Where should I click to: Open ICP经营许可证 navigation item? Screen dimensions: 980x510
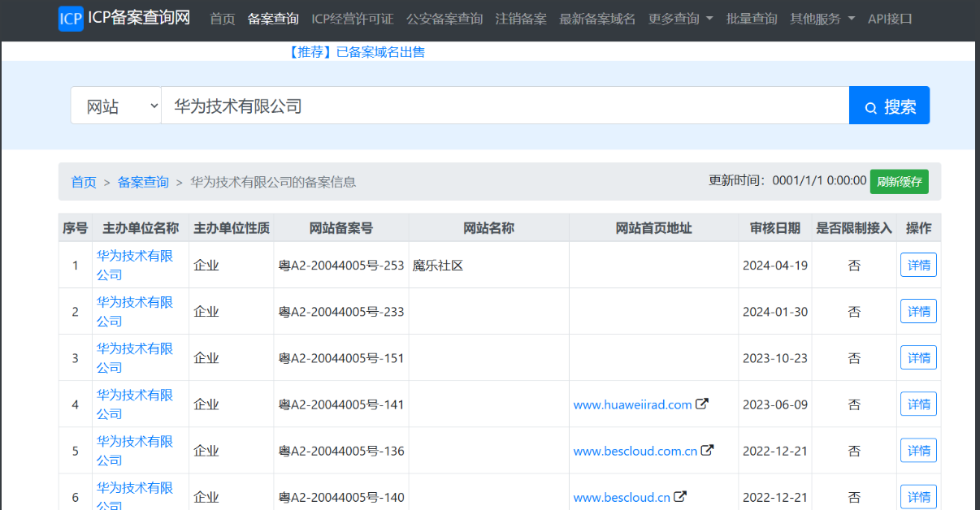point(353,19)
